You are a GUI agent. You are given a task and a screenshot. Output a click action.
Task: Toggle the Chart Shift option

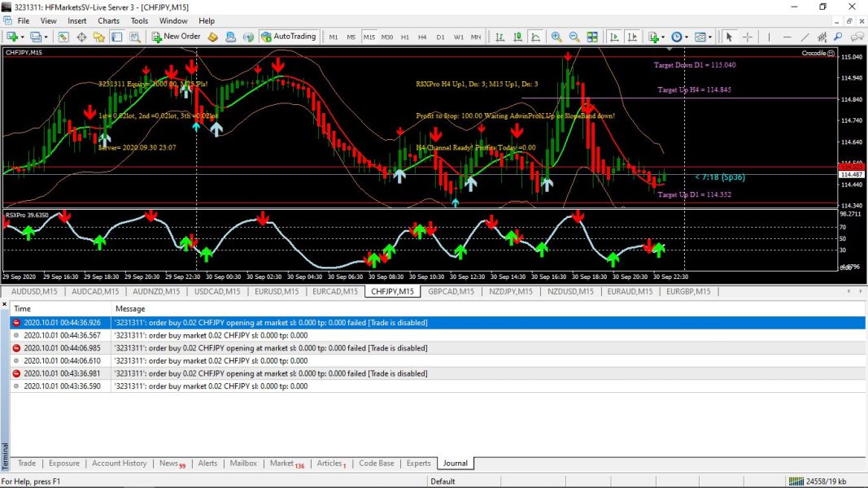(x=630, y=37)
